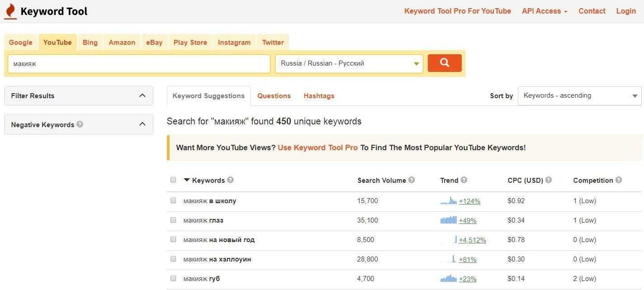This screenshot has height=290, width=644.
Task: Click the Keyword Tool flame logo
Action: 10,11
